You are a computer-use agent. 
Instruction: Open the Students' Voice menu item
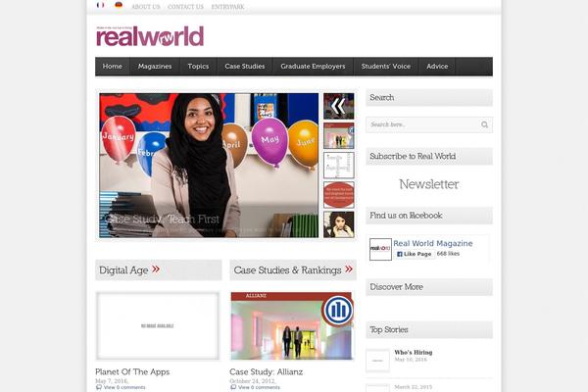pos(386,67)
